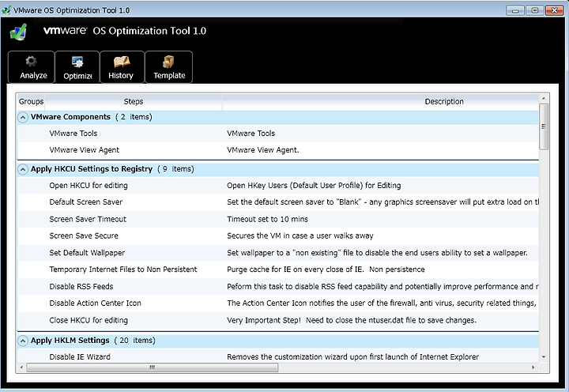This screenshot has height=392, width=569.
Task: Open the Optimize tab monitor icon
Action: coord(77,62)
